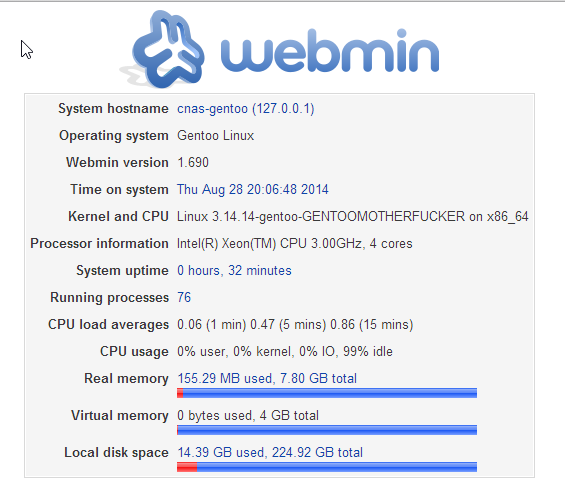
Task: Click the Virtual memory usage bar
Action: coord(327,430)
